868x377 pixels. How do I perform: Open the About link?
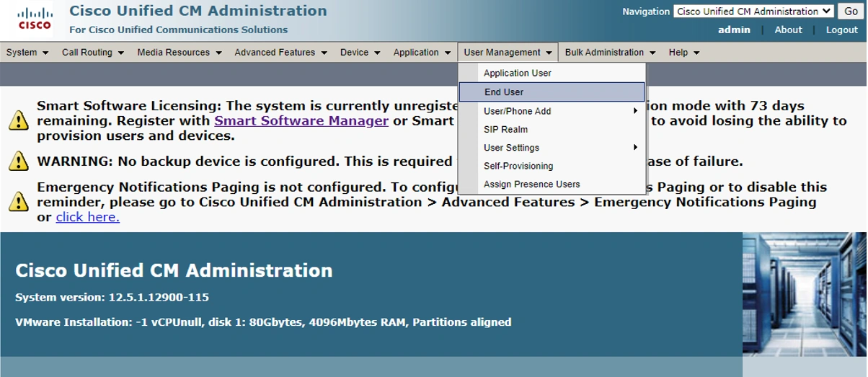click(788, 30)
